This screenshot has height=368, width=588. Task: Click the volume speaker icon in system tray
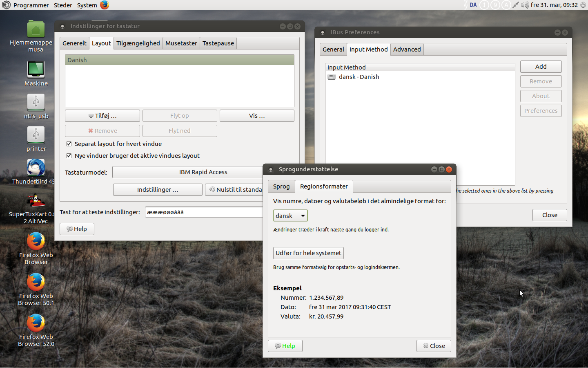(525, 5)
